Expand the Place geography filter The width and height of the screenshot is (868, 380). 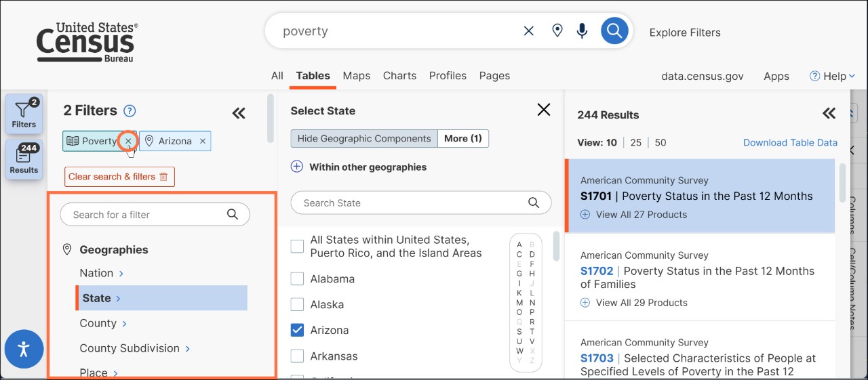[99, 373]
